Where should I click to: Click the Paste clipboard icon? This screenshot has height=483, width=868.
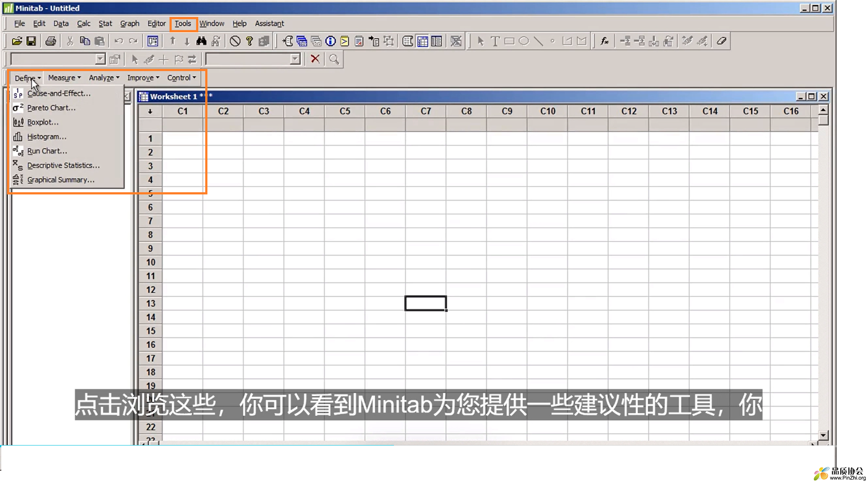tap(99, 41)
